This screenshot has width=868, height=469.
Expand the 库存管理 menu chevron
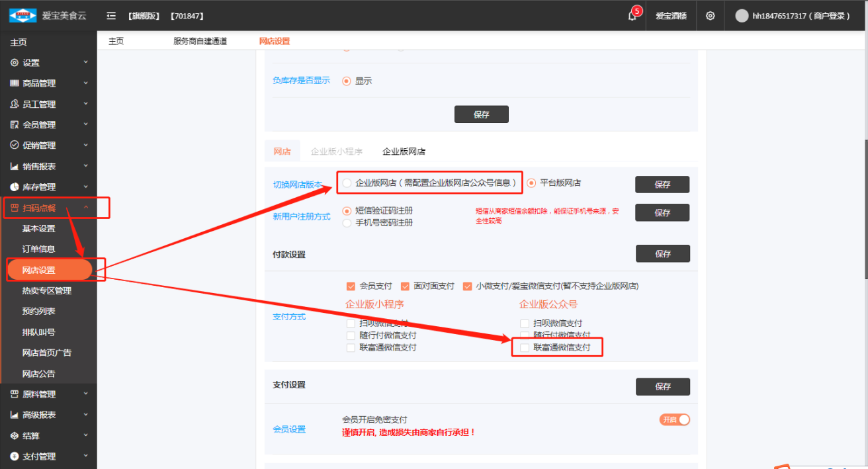(x=85, y=187)
